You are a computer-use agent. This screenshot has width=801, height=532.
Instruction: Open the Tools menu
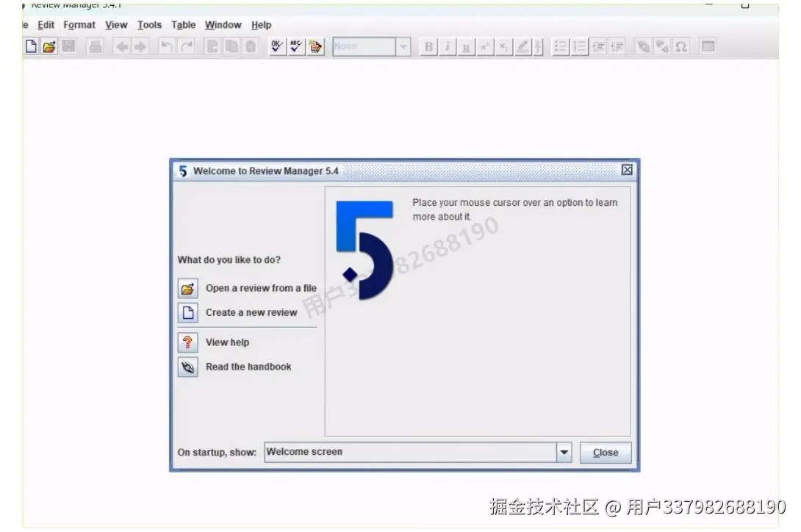(x=149, y=24)
